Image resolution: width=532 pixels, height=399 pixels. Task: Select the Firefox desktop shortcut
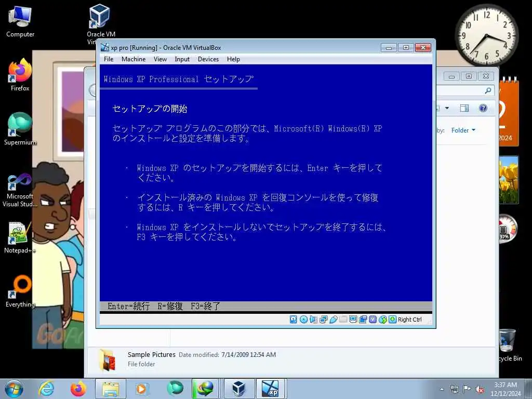pyautogui.click(x=20, y=75)
